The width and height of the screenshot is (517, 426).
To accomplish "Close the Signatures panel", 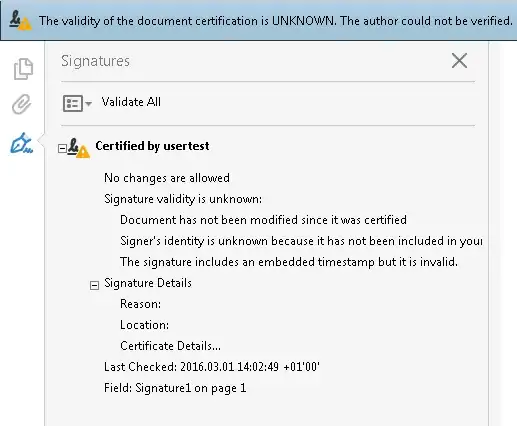I will pos(459,61).
